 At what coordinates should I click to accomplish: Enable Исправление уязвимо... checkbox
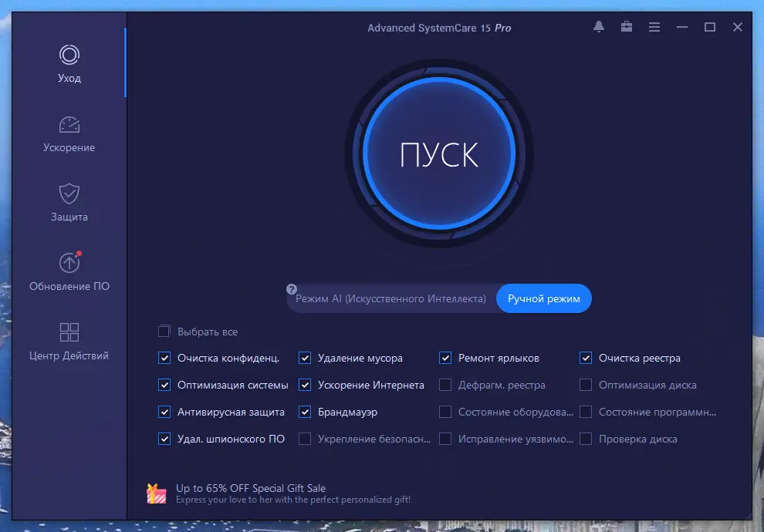[x=445, y=439]
